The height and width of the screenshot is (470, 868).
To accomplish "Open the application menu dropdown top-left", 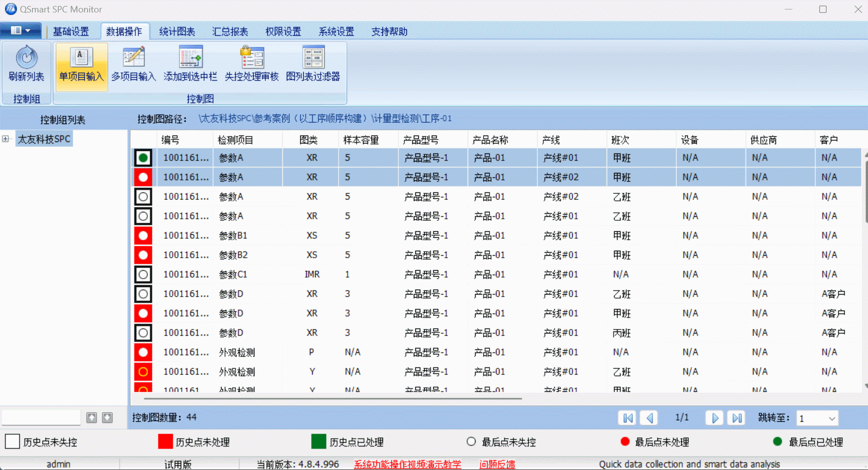I will point(21,30).
